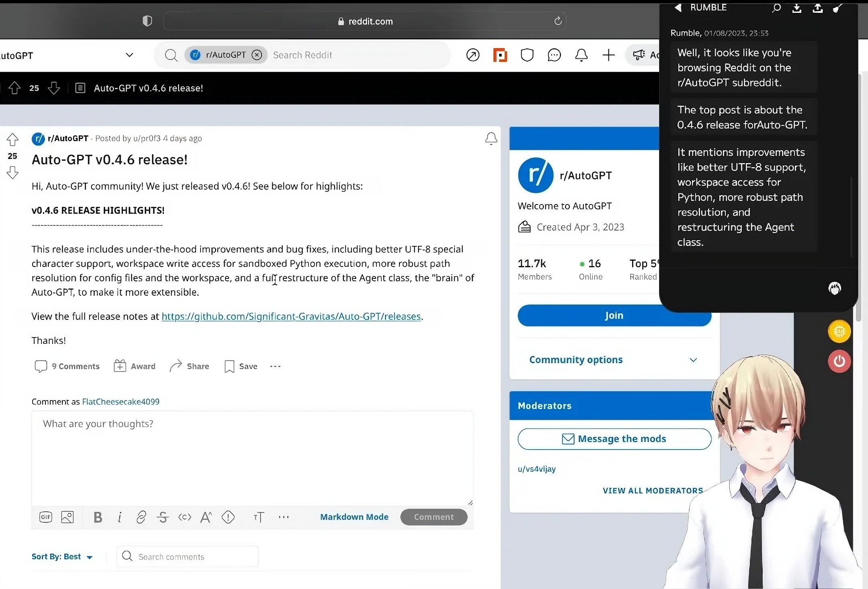This screenshot has width=868, height=589.
Task: Add a GIF to the comment
Action: point(46,517)
